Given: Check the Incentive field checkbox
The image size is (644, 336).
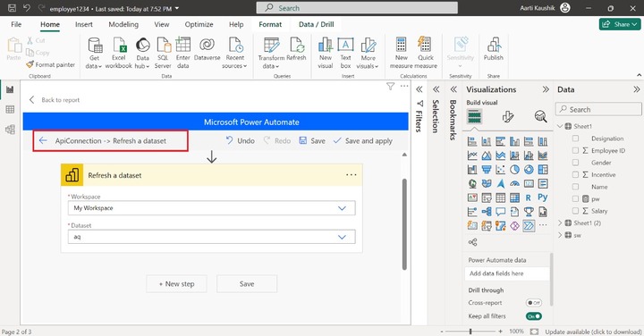Looking at the screenshot, I should [x=575, y=175].
